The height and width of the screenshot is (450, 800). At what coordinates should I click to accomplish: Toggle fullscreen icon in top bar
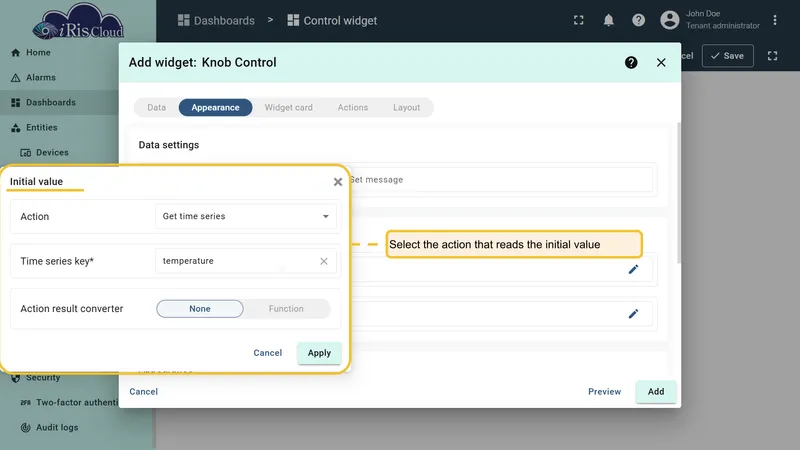click(x=579, y=20)
